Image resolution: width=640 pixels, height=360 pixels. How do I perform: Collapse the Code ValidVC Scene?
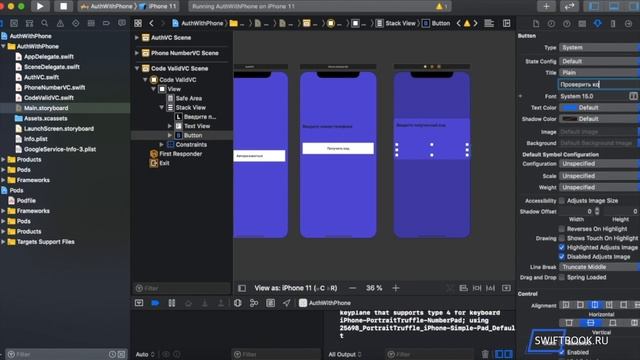click(x=137, y=69)
